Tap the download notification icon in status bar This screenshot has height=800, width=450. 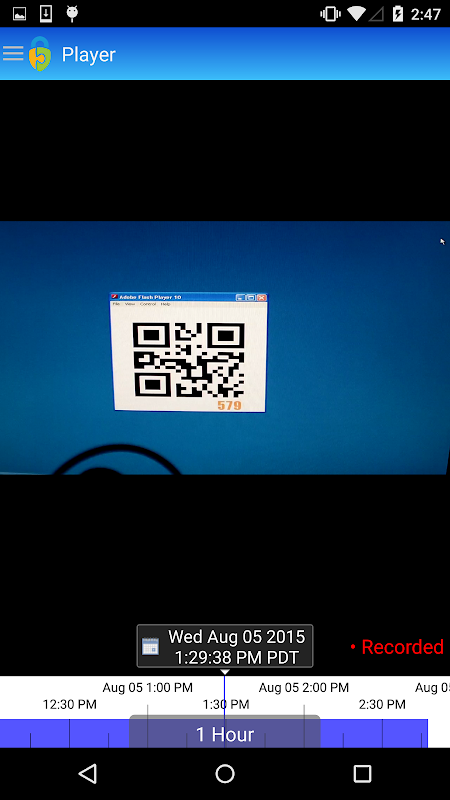tap(46, 14)
